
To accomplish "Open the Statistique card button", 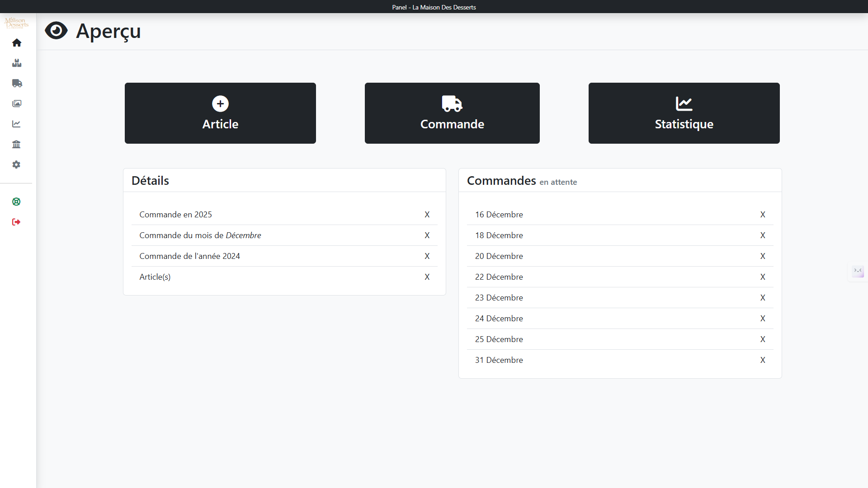I will tap(684, 113).
